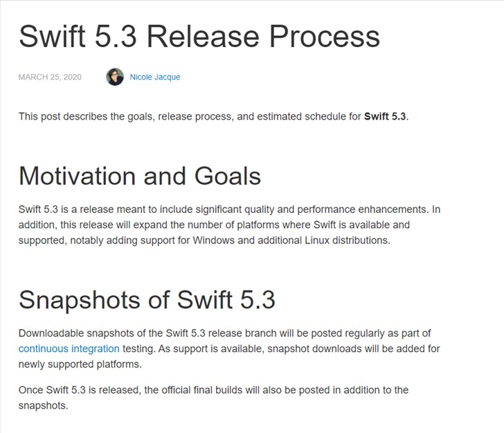Screen dimensions: 504x433
Task: Click "performance enhancements" in the goals paragraph
Action: (x=363, y=210)
